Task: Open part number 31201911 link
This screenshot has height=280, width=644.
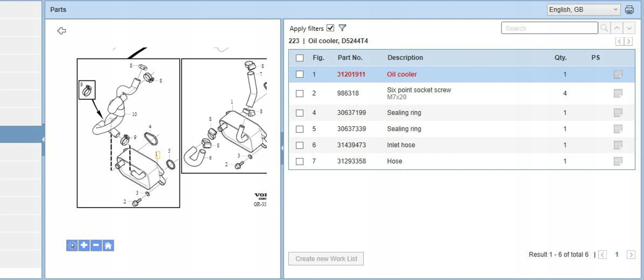Action: coord(351,74)
